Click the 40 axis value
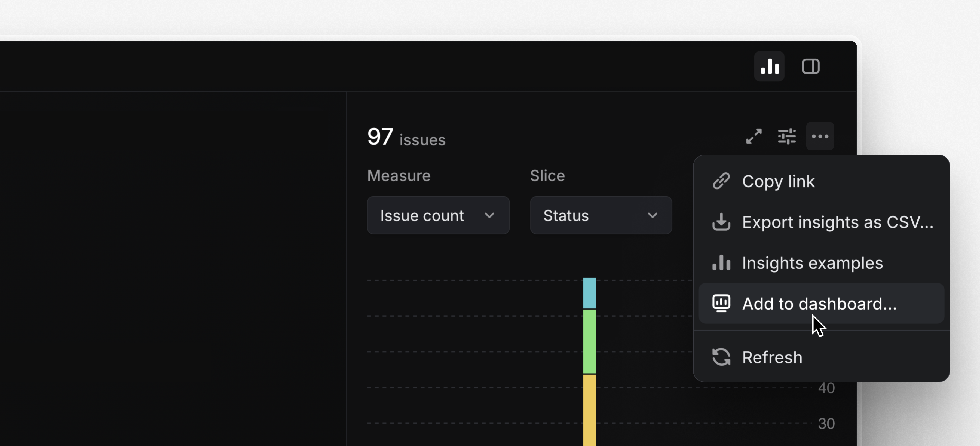This screenshot has height=446, width=980. 826,388
